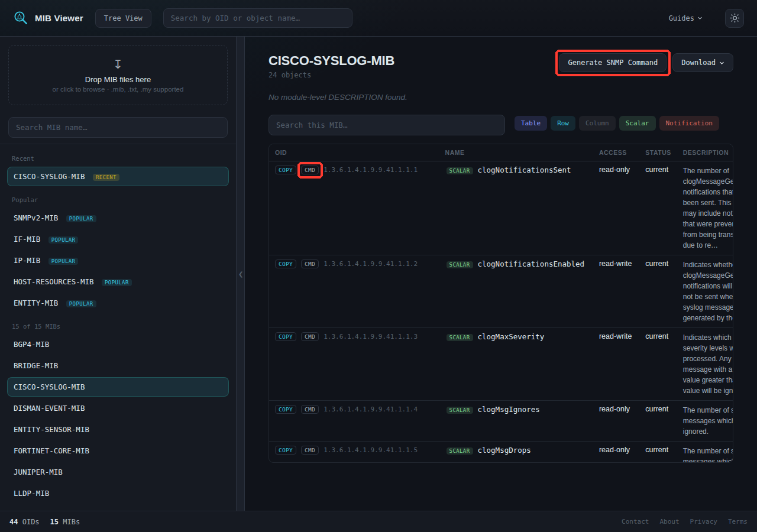Toggle the Scalar type filter
The width and height of the screenshot is (757, 532).
(638, 124)
